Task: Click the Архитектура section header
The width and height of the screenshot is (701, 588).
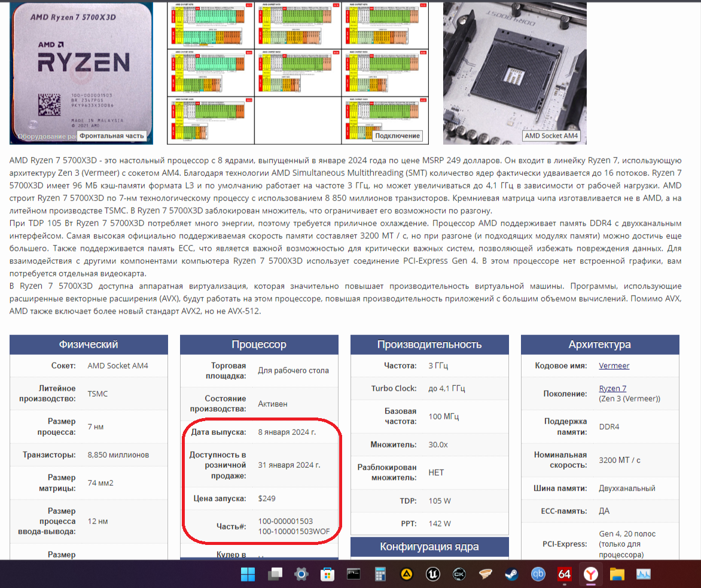Action: 600,345
